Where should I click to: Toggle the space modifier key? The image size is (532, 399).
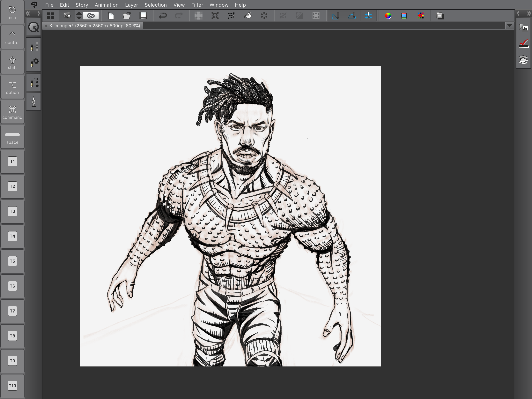(12, 137)
